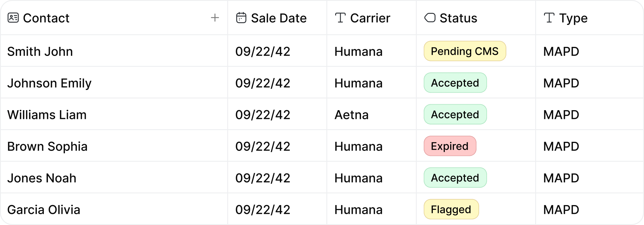Screen dimensions: 644x225
Task: Open the Williams Liam contact
Action: pyautogui.click(x=47, y=115)
